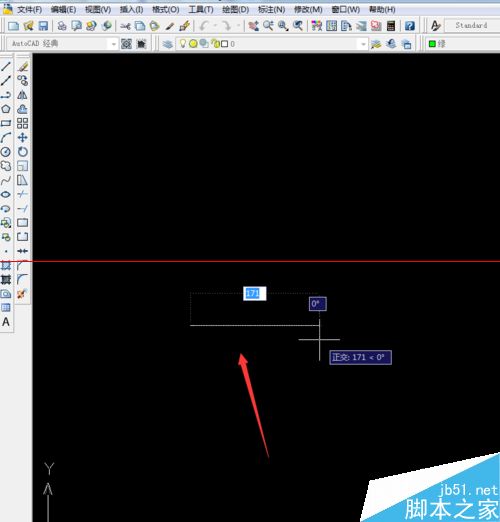Image resolution: width=500 pixels, height=522 pixels.
Task: Select the Circle tool
Action: click(x=6, y=152)
